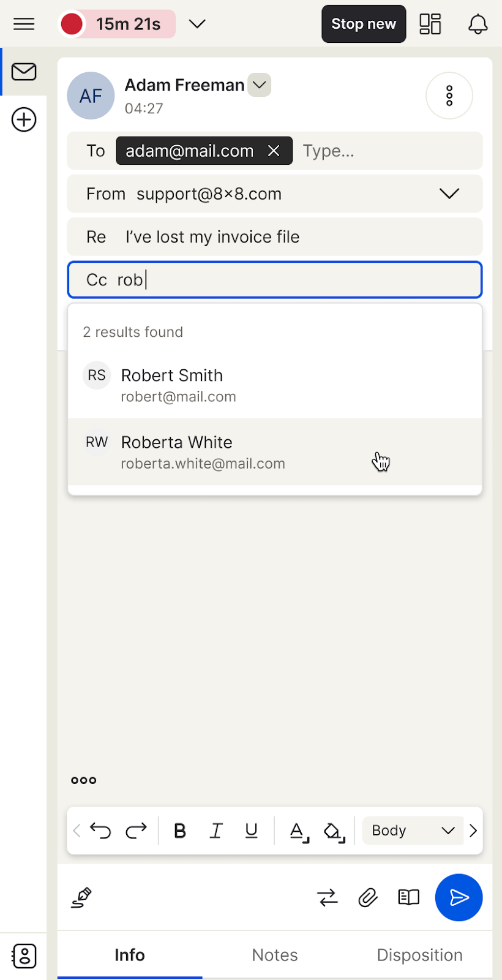Toggle underline formatting
Image resolution: width=502 pixels, height=980 pixels.
click(251, 831)
